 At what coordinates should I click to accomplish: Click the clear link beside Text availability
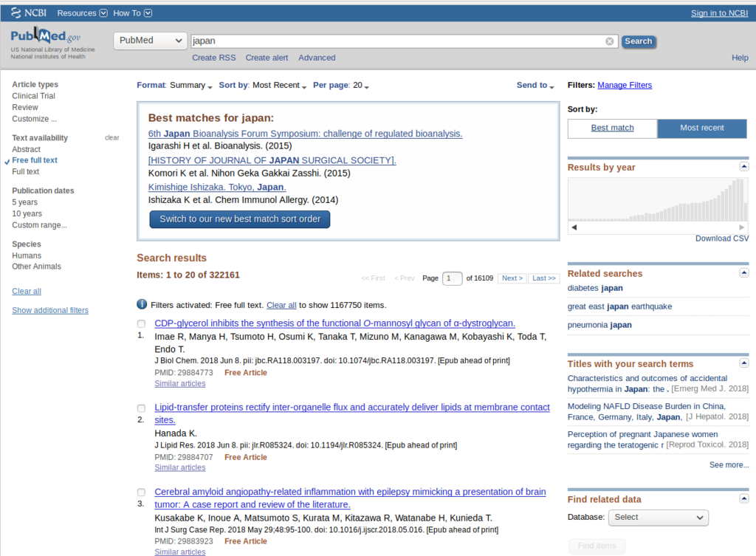coord(112,137)
